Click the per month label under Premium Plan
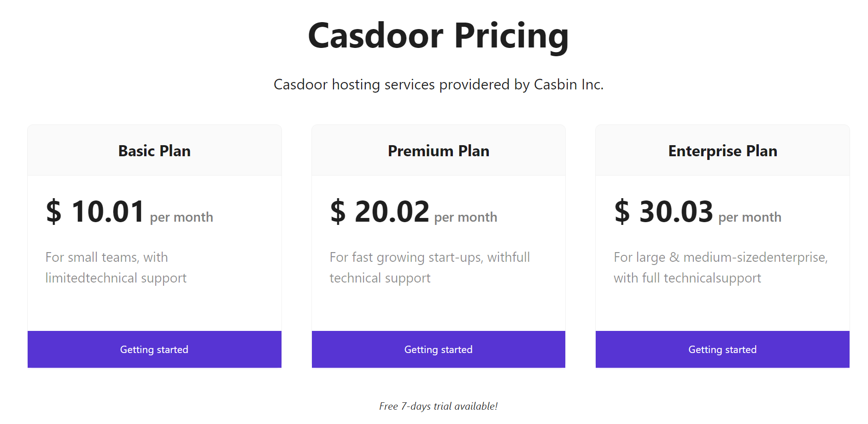Viewport: 868px width, 424px height. 464,217
